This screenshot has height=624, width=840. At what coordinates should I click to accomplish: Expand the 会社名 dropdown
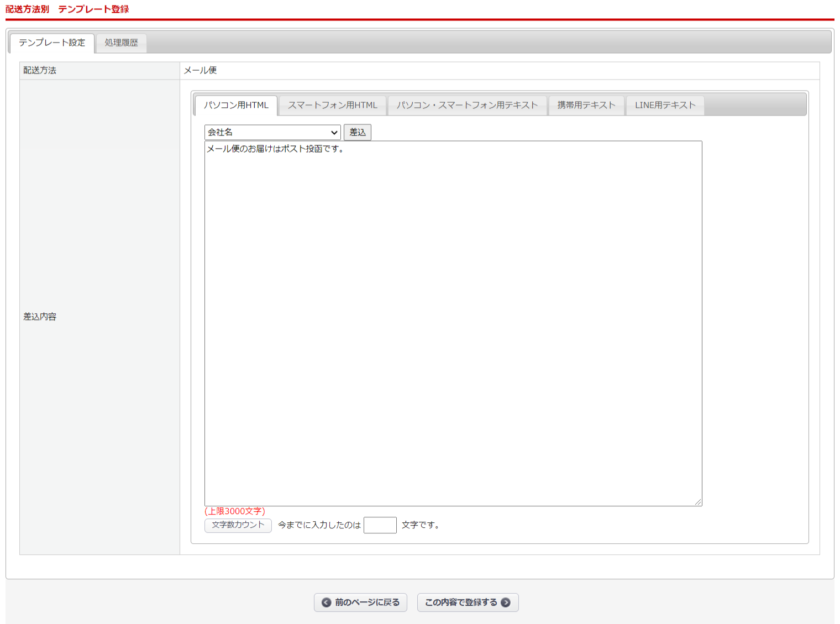tap(272, 133)
